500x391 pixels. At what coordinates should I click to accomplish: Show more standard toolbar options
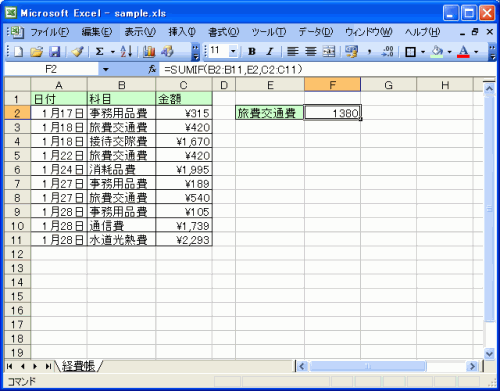[x=196, y=52]
